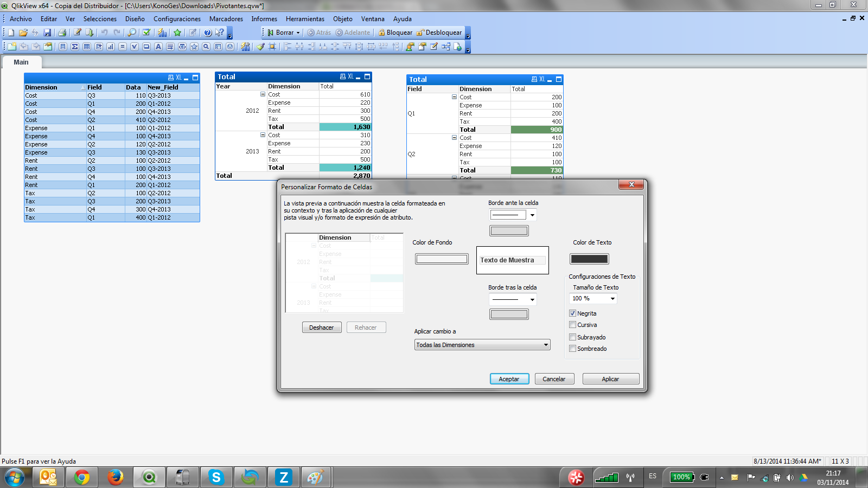Create a Chart object icon
Screen dimensions: 868x488
111,47
